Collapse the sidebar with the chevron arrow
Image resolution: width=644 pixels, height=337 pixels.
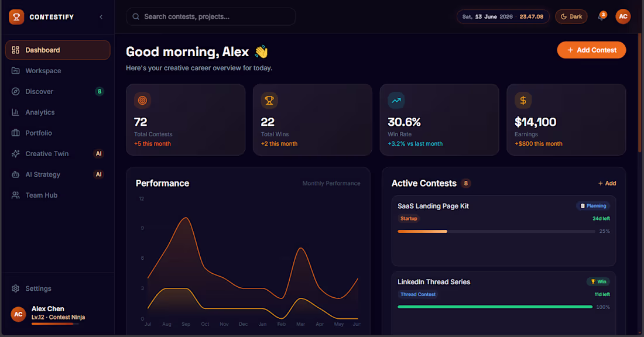[101, 17]
